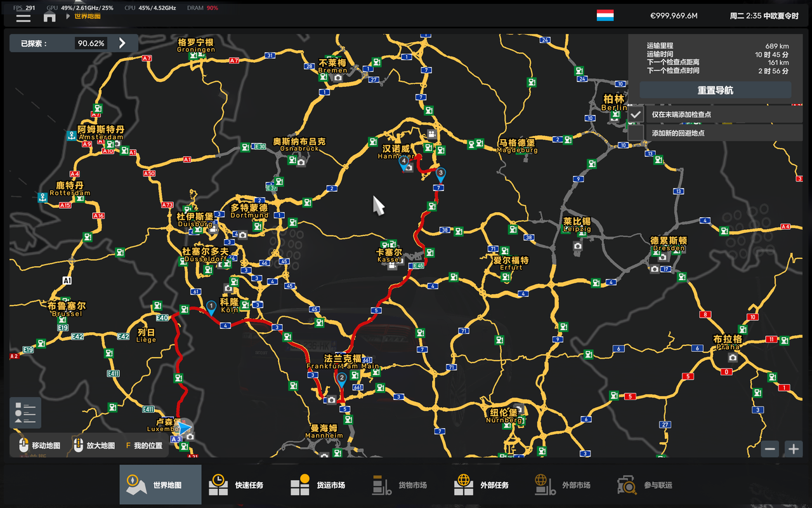Zoom in with the plus button
Viewport: 812px width, 508px height.
[794, 449]
